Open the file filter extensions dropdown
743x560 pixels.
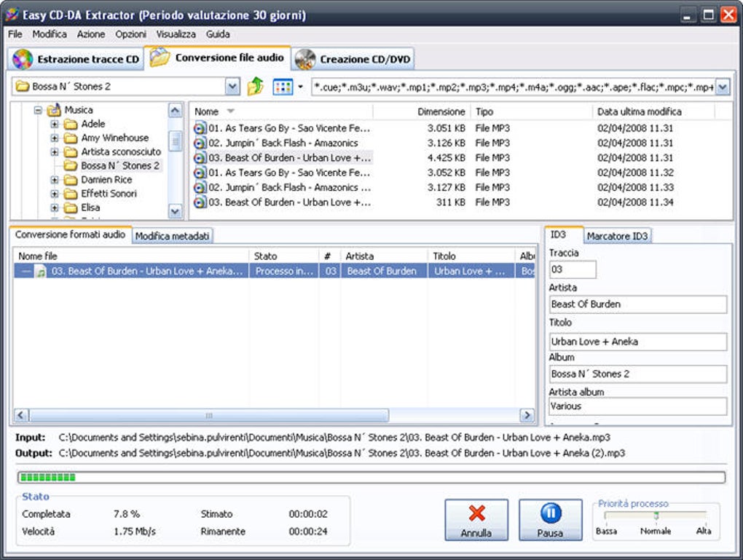tap(722, 87)
